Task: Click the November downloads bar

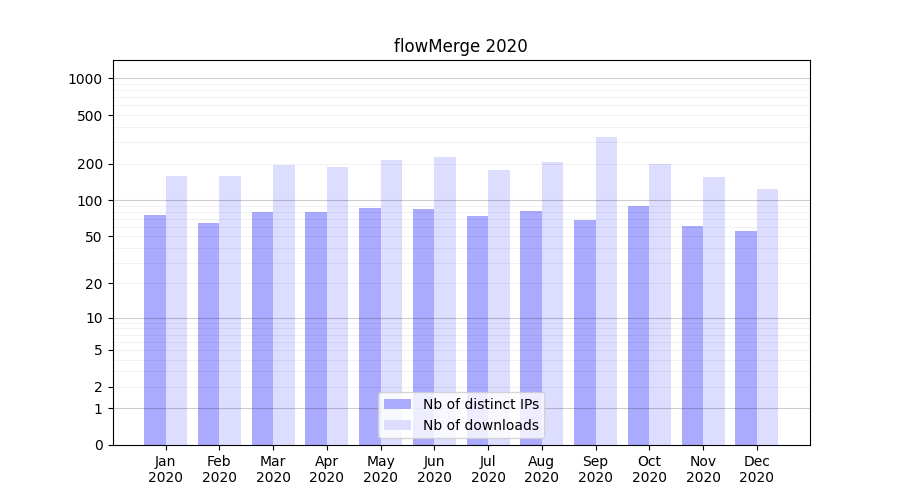Action: coord(714,311)
